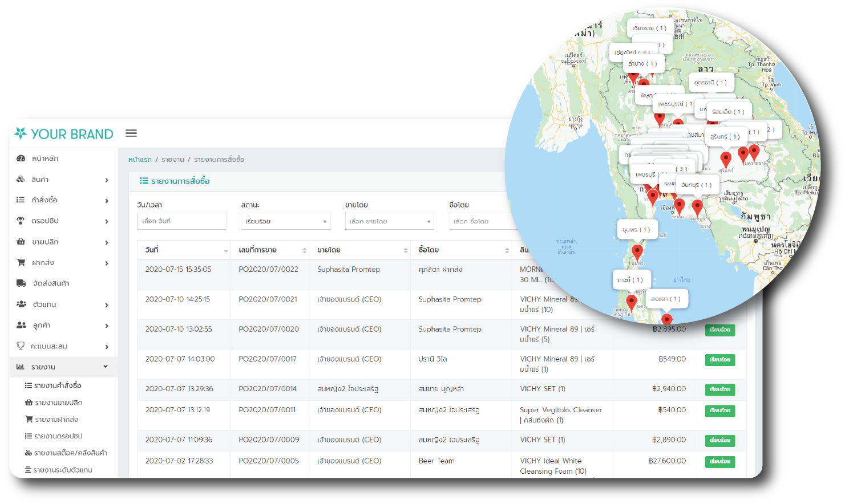The height and width of the screenshot is (504, 845).
Task: Open รายงานระดับตัวแทน submenu item
Action: tap(58, 470)
